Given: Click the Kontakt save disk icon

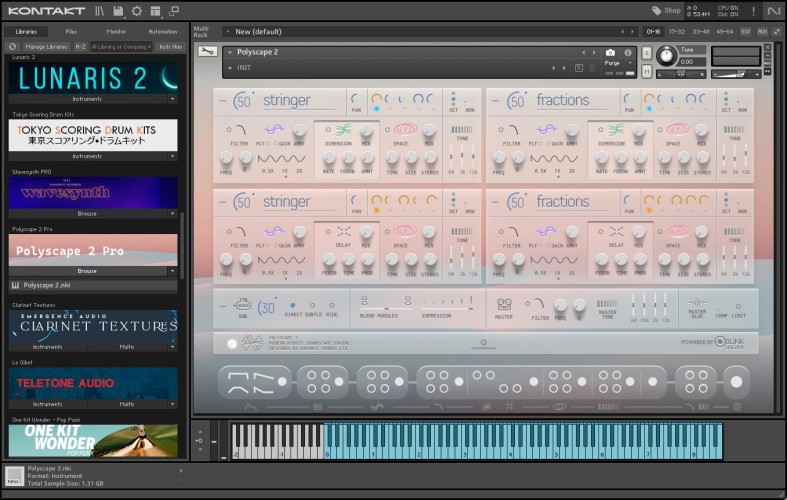Looking at the screenshot, I should (118, 11).
